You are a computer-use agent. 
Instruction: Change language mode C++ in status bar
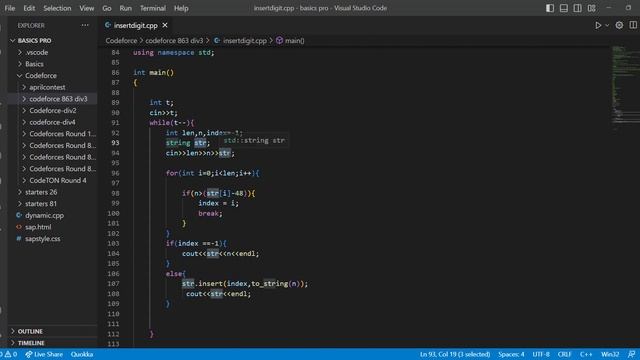tap(586, 354)
